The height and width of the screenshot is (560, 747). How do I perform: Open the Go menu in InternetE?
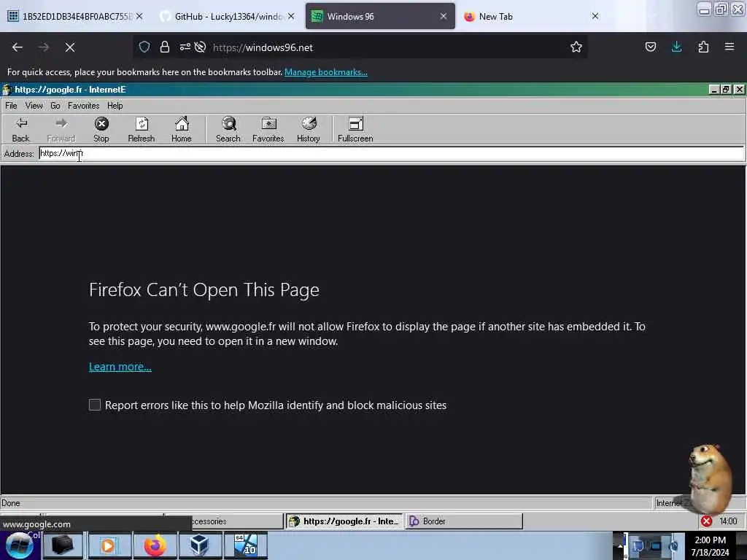pos(55,106)
